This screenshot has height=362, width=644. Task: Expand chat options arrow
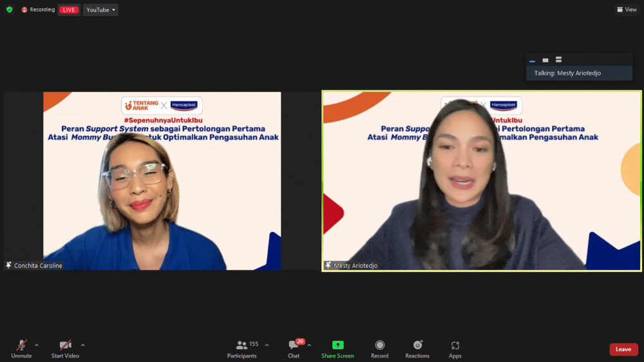click(x=309, y=345)
